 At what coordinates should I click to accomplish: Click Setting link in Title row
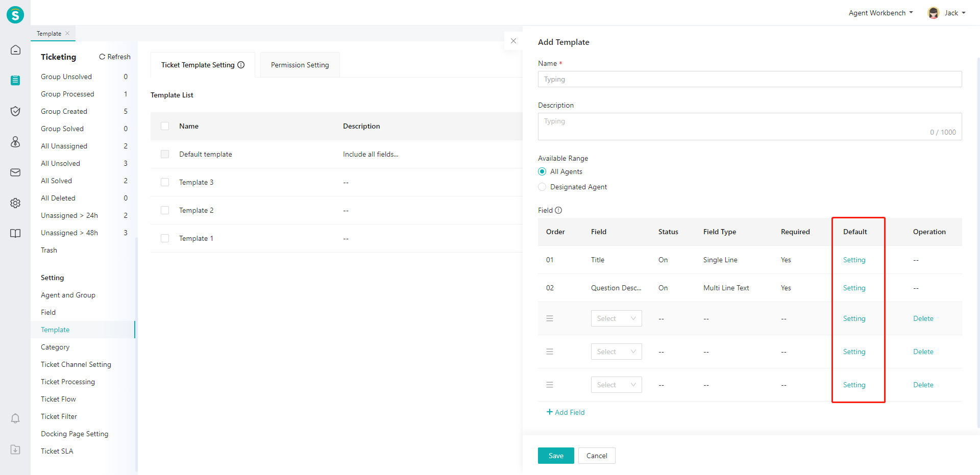(854, 260)
